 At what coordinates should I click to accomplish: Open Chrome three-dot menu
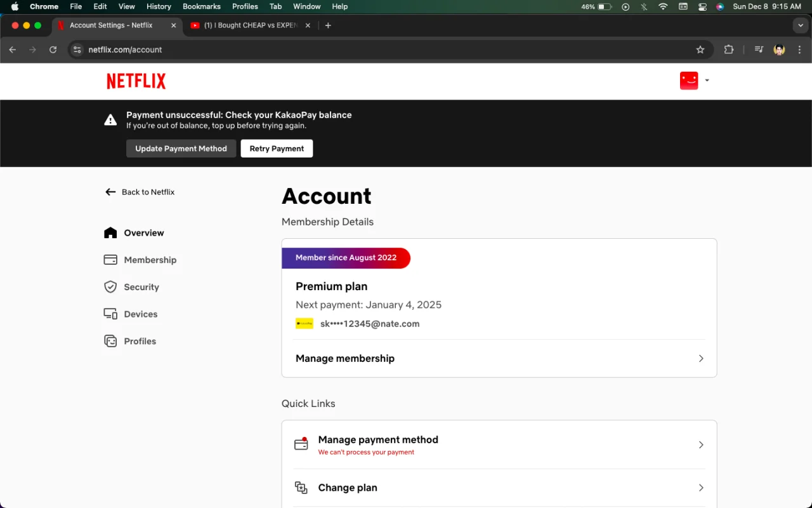[x=800, y=50]
